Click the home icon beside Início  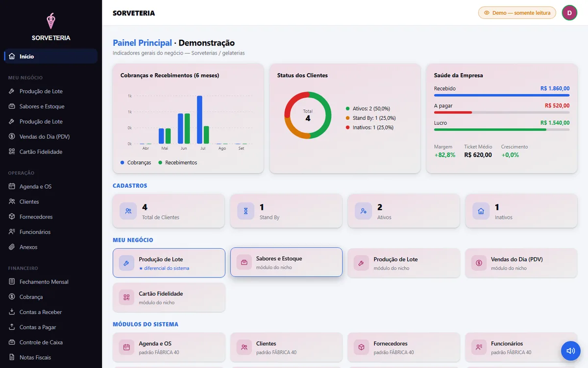click(12, 56)
